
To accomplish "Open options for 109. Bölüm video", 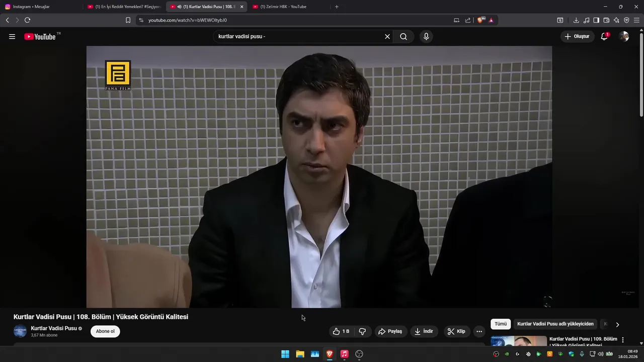I will [x=623, y=340].
